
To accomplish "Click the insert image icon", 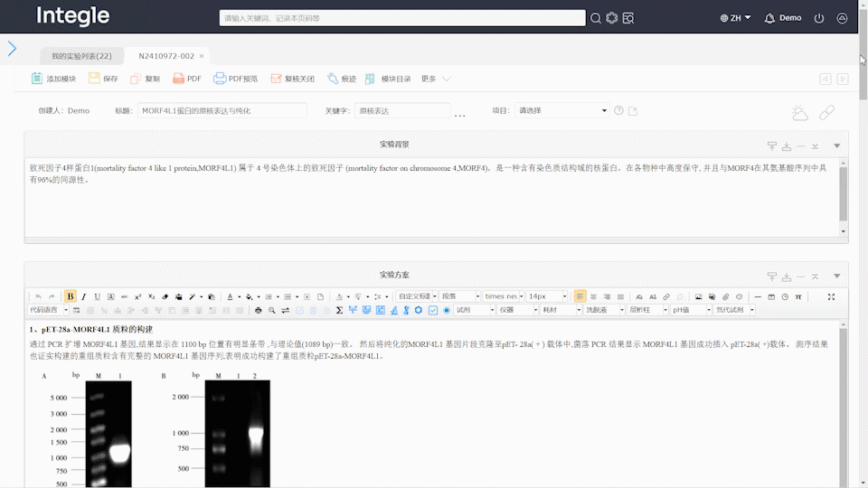I will click(699, 296).
